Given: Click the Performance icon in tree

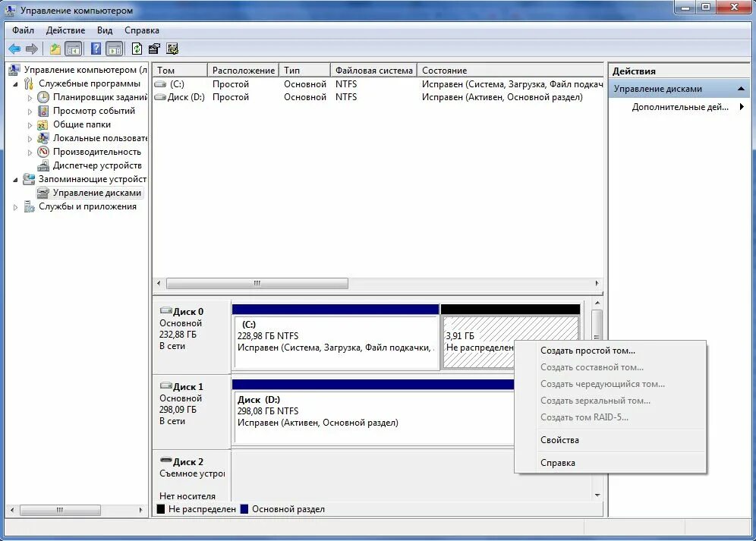Looking at the screenshot, I should pyautogui.click(x=43, y=152).
